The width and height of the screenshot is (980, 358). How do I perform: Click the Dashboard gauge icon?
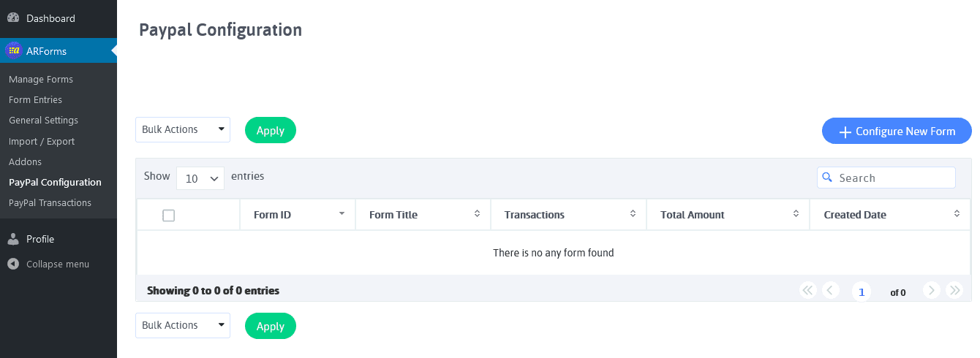[13, 18]
